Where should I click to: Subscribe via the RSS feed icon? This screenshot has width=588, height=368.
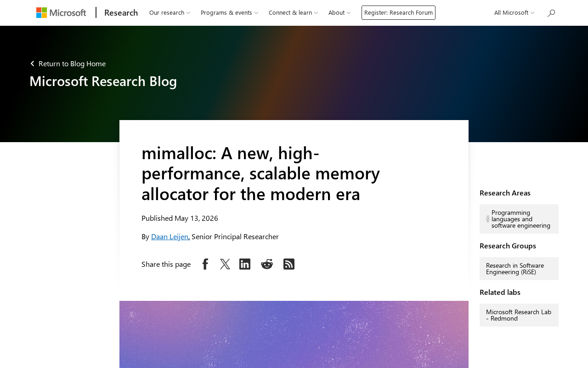pos(289,264)
